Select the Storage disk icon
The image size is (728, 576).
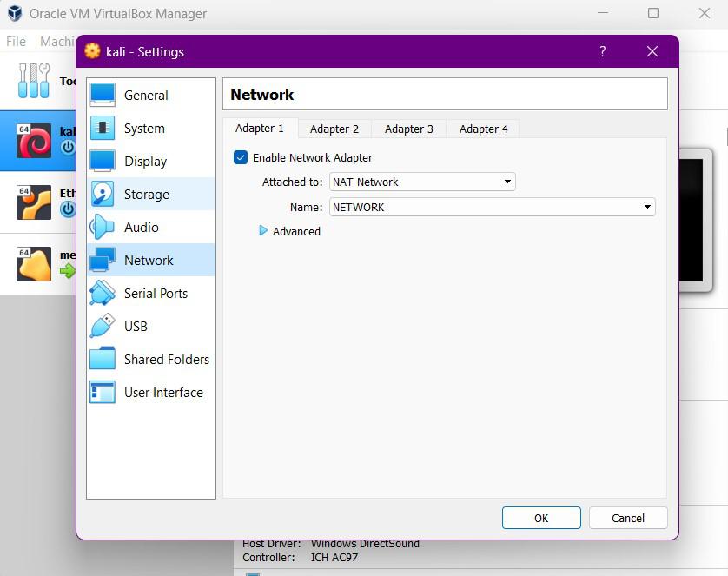[103, 194]
